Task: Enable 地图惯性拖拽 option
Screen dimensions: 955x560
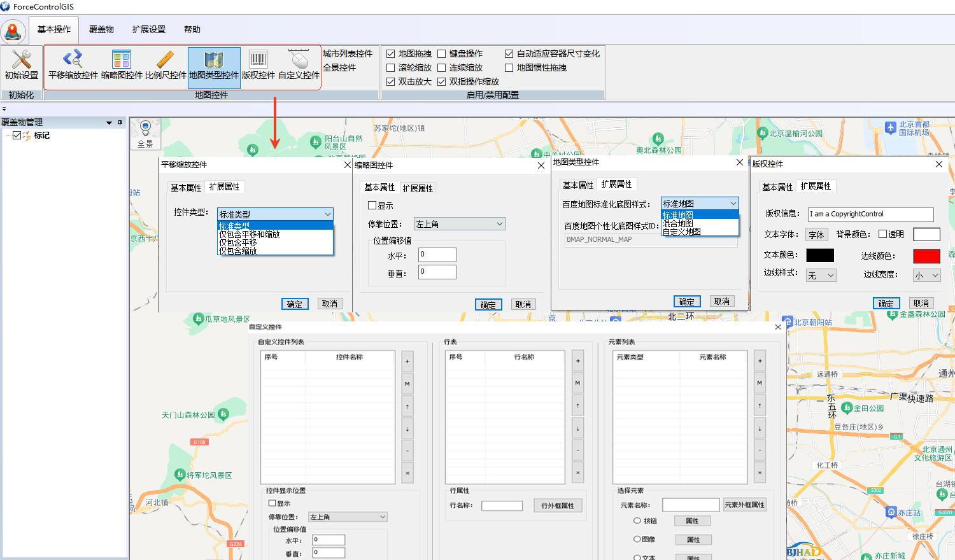Action: click(509, 68)
